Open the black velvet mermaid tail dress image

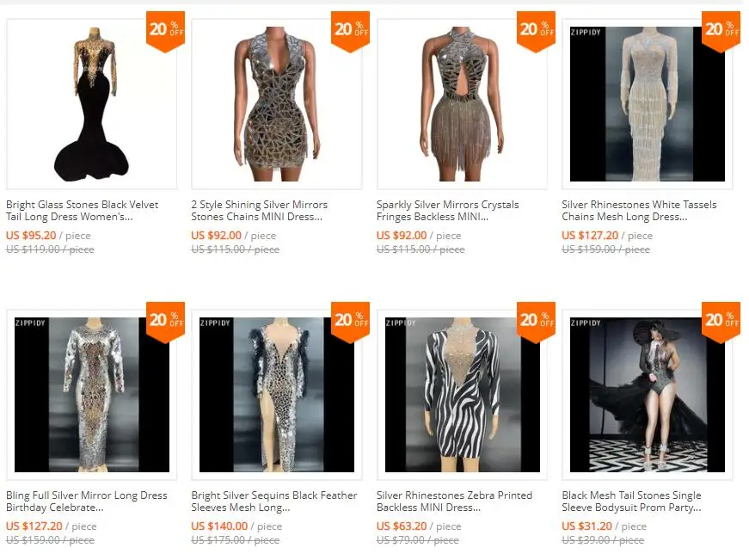pos(92,104)
